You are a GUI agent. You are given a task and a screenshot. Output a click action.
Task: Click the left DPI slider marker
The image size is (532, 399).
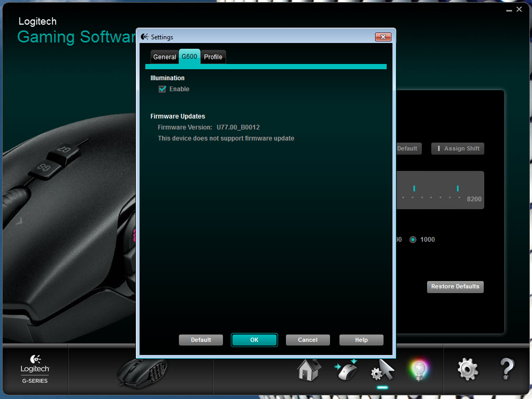pyautogui.click(x=414, y=188)
